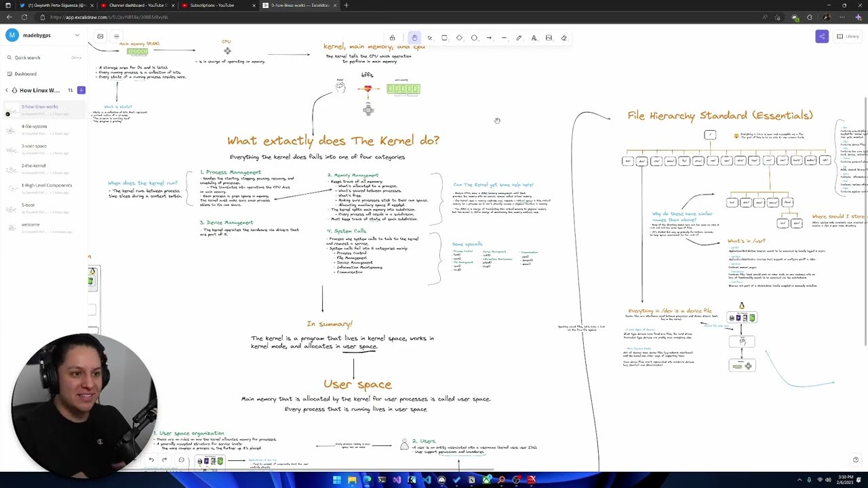The height and width of the screenshot is (488, 868).
Task: Open the 0-how-linux-works scene
Action: pos(44,110)
